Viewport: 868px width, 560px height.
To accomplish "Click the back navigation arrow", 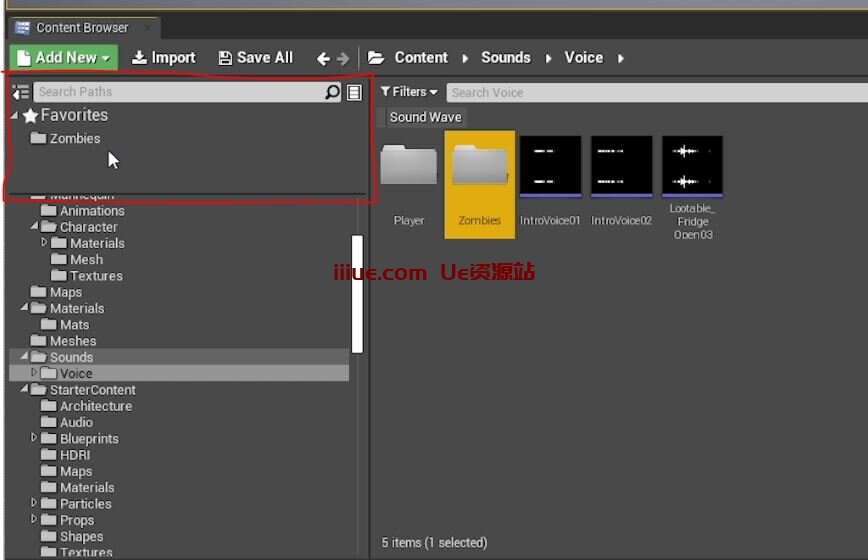I will tap(323, 59).
